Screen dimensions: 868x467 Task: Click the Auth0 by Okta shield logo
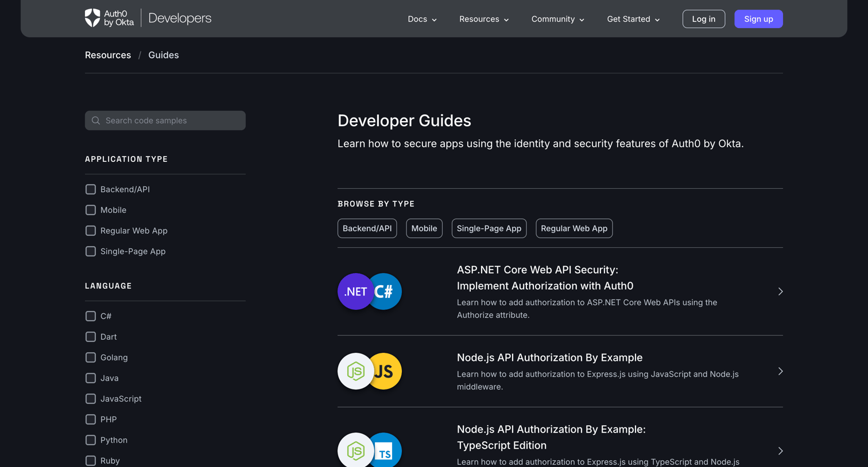click(92, 18)
